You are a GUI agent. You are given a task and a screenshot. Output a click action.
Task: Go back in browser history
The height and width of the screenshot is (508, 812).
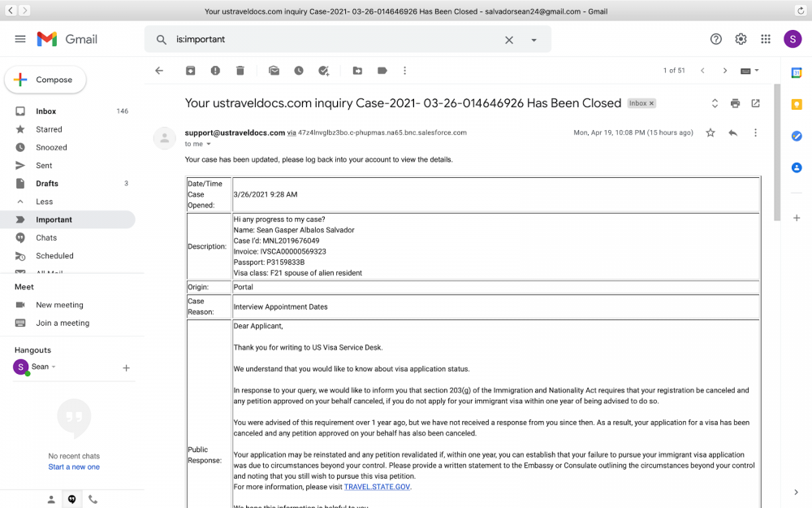11,11
